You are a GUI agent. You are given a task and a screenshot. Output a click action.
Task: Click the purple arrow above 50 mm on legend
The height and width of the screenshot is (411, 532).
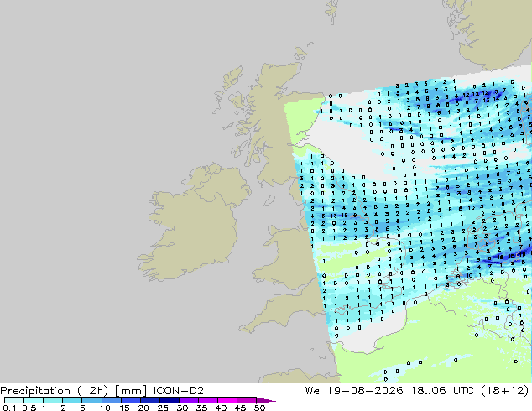pyautogui.click(x=265, y=400)
